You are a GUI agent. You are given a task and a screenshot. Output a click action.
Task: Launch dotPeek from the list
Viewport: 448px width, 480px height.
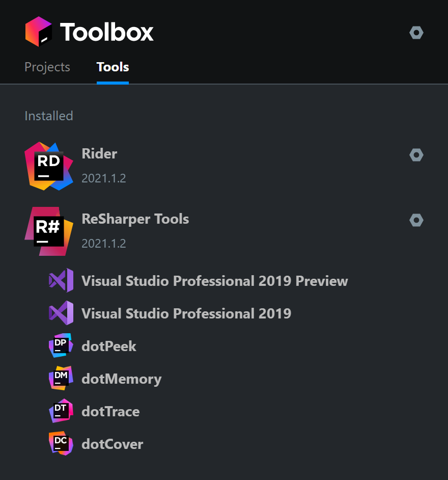(109, 346)
